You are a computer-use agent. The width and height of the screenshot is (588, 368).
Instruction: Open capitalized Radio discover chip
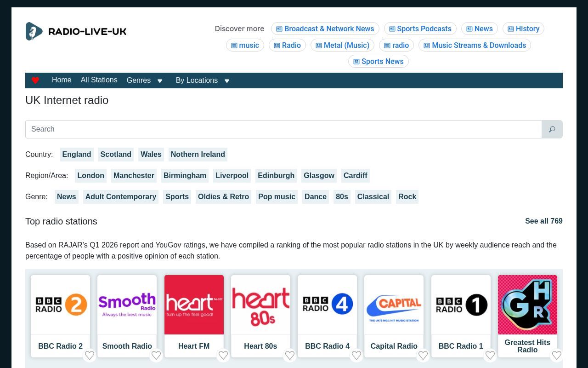(x=287, y=45)
